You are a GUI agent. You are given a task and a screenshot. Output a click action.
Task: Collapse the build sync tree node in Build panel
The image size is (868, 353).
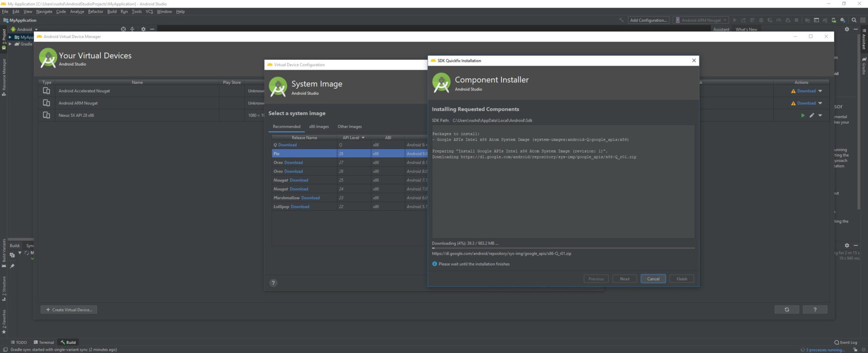tap(20, 253)
